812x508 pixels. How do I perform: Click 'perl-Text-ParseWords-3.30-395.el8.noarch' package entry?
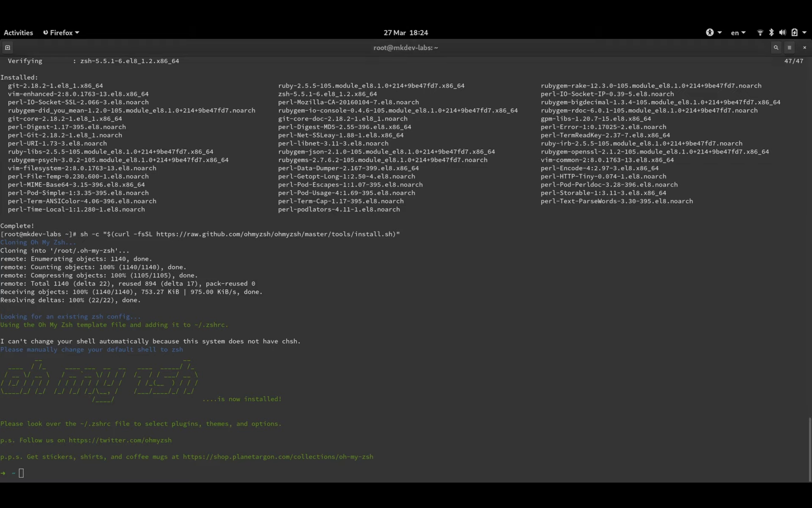[x=617, y=201]
